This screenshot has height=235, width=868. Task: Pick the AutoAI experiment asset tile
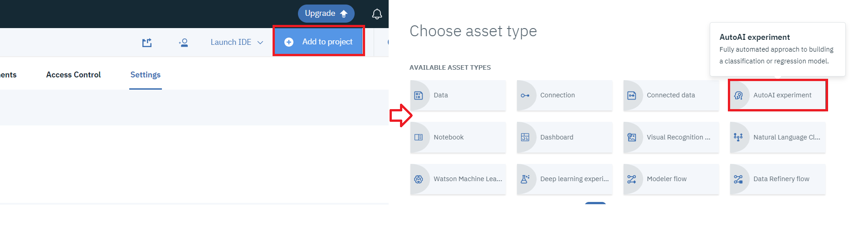coord(778,96)
